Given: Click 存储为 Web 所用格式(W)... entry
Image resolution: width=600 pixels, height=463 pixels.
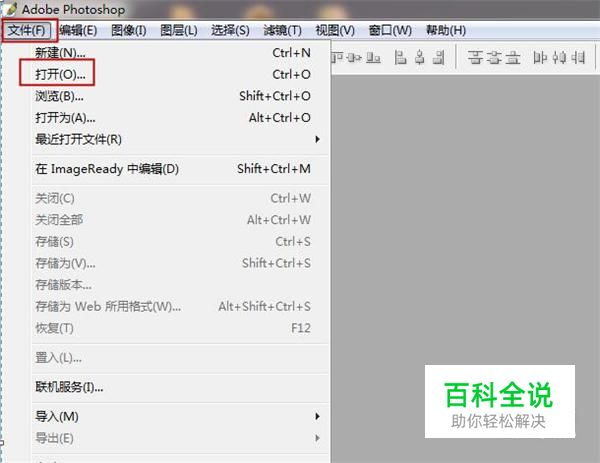Looking at the screenshot, I should 180,306.
